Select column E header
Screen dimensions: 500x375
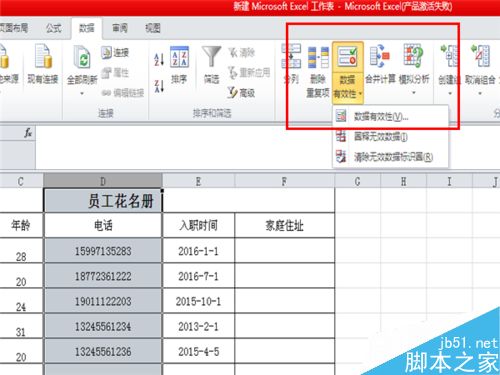199,181
